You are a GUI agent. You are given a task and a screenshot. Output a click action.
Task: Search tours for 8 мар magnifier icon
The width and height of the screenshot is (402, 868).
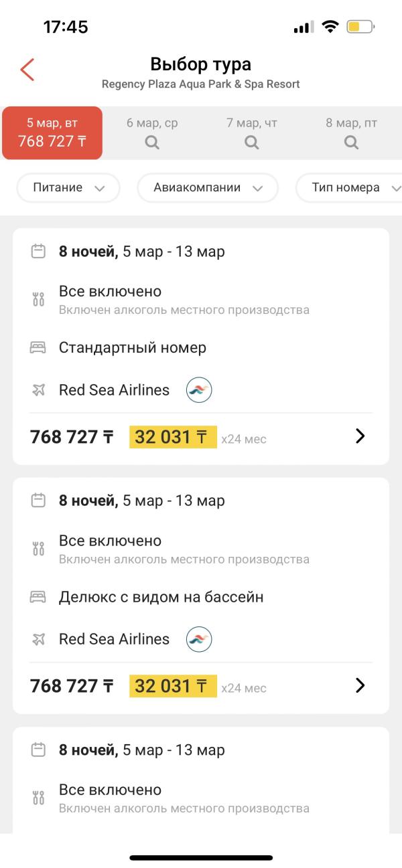351,142
